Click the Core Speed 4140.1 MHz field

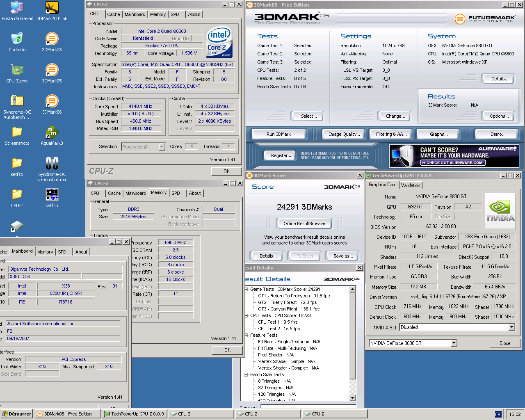(x=141, y=106)
